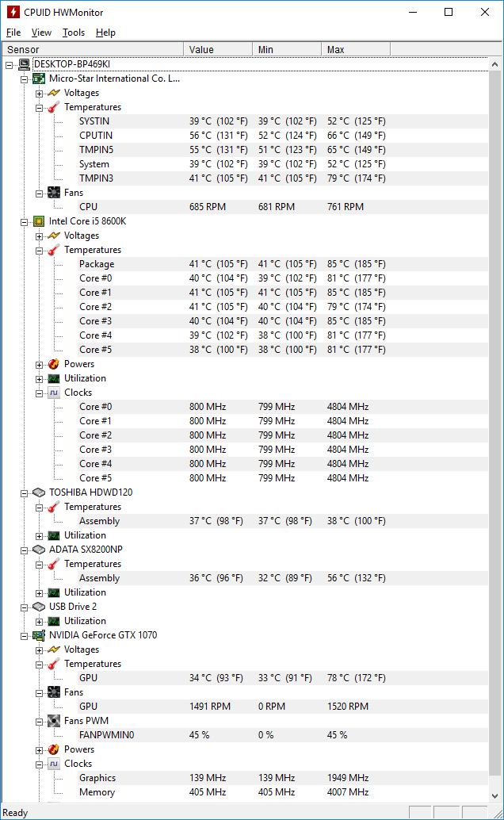Viewport: 504px width, 820px height.
Task: Click the scrollbar up arrow
Action: (x=494, y=64)
